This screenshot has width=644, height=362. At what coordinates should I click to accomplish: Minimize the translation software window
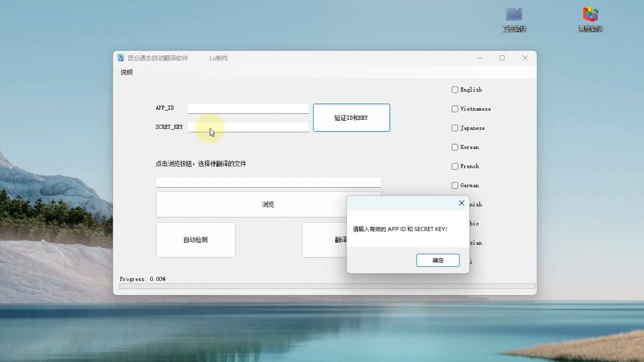pyautogui.click(x=479, y=58)
